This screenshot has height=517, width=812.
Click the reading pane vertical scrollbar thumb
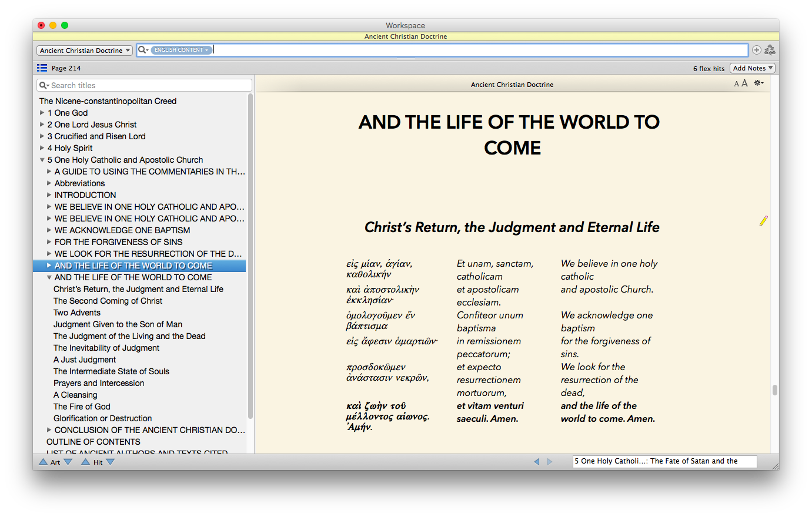[774, 390]
